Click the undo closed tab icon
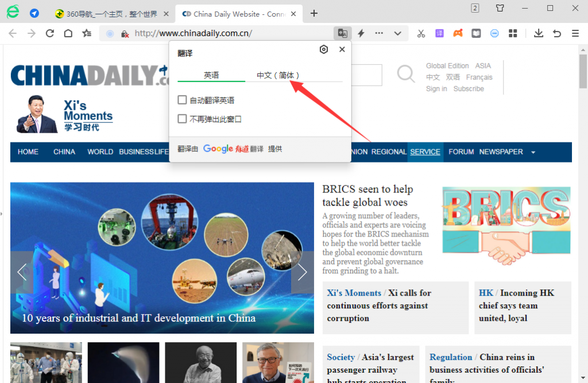Viewport: 588px width, 383px height. (557, 33)
